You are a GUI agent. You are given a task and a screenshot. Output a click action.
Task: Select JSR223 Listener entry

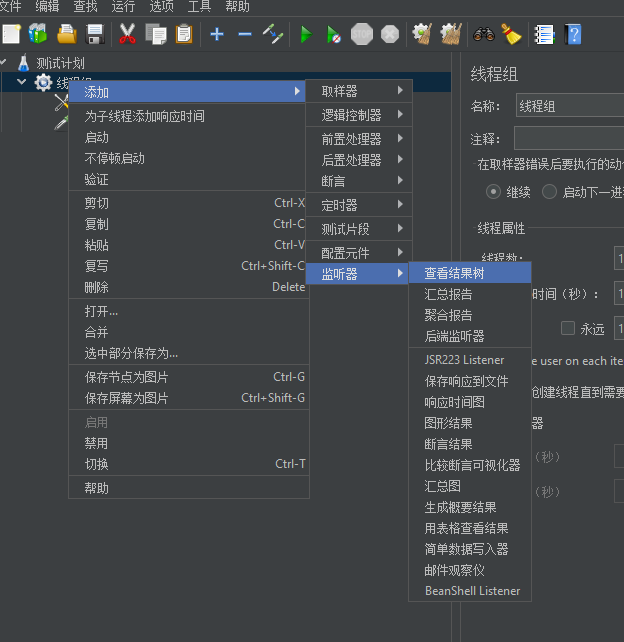coord(470,360)
